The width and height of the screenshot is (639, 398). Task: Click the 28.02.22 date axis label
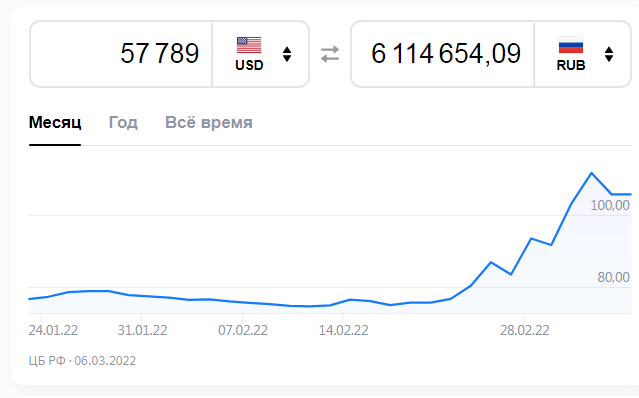tap(524, 330)
